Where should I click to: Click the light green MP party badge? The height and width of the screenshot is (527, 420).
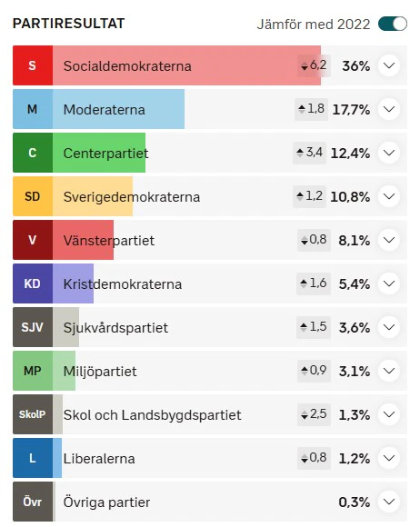tap(33, 371)
